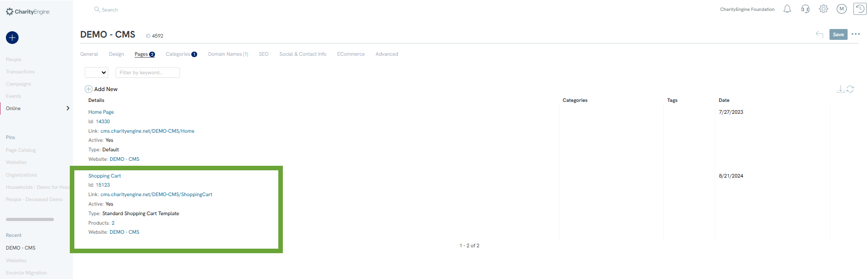Screen dimensions: 868x279
Task: Open Organizations in the sidebar
Action: [x=21, y=175]
